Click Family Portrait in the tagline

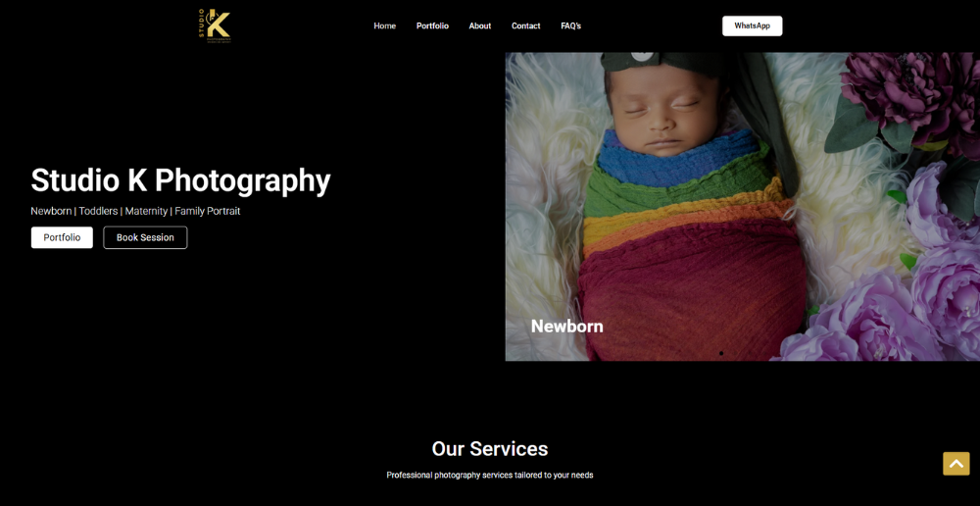tap(208, 212)
